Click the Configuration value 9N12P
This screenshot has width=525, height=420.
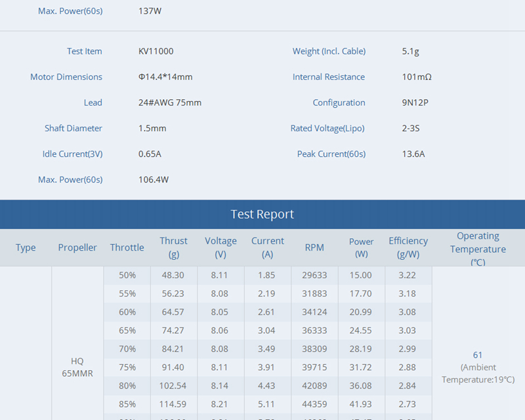[415, 102]
